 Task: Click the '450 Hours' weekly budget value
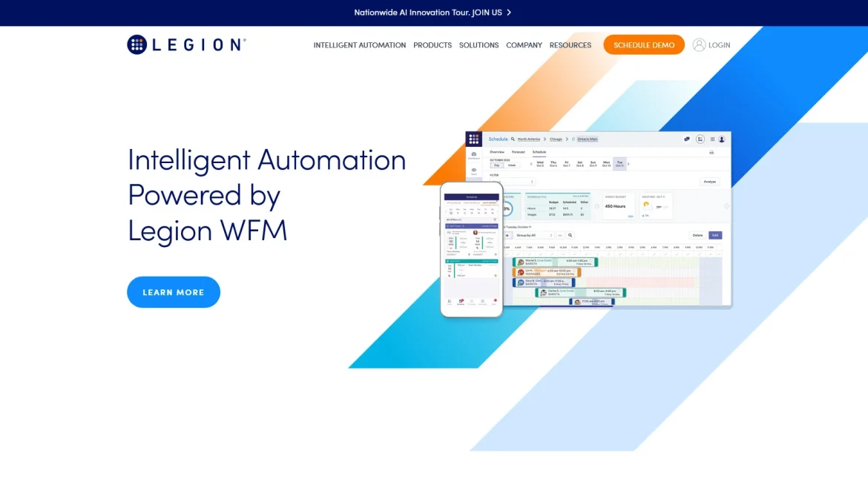615,206
